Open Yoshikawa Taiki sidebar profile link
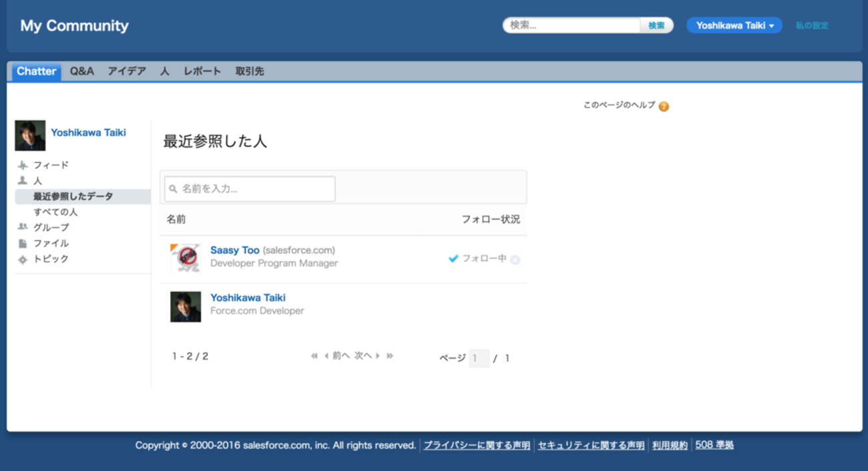Viewport: 868px width, 471px height. coord(88,132)
